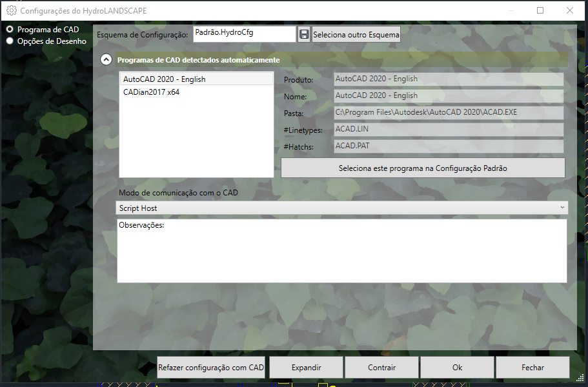Click Refazer configuração com CAD button
The width and height of the screenshot is (588, 387).
click(211, 368)
